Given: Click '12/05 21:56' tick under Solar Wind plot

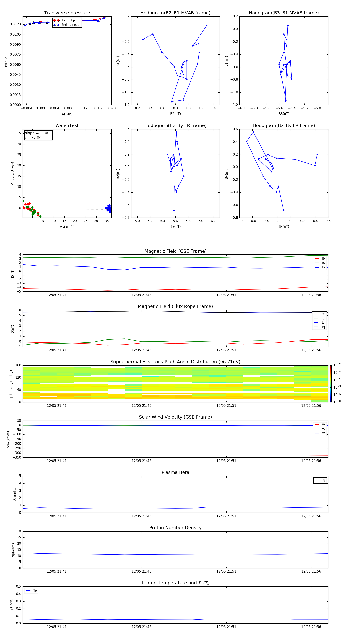Looking at the screenshot, I should (x=311, y=461).
